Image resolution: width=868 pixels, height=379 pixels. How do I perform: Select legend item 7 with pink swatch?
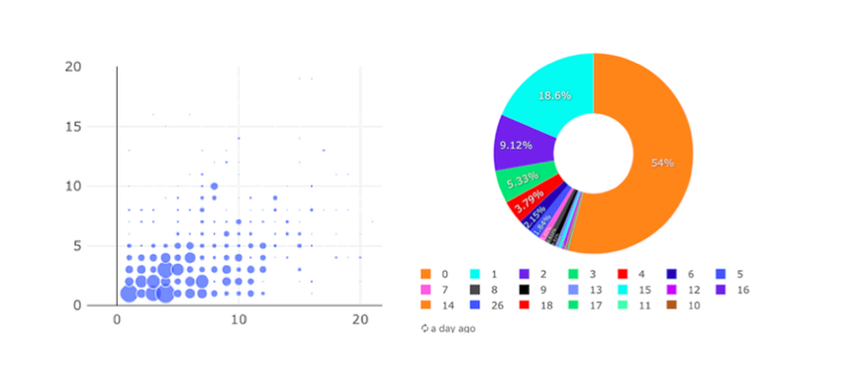coord(433,290)
